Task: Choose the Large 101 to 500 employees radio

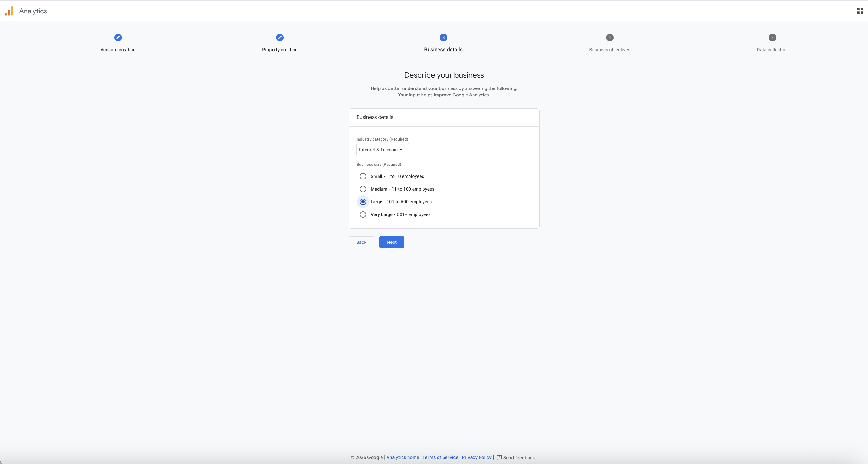Action: [363, 202]
